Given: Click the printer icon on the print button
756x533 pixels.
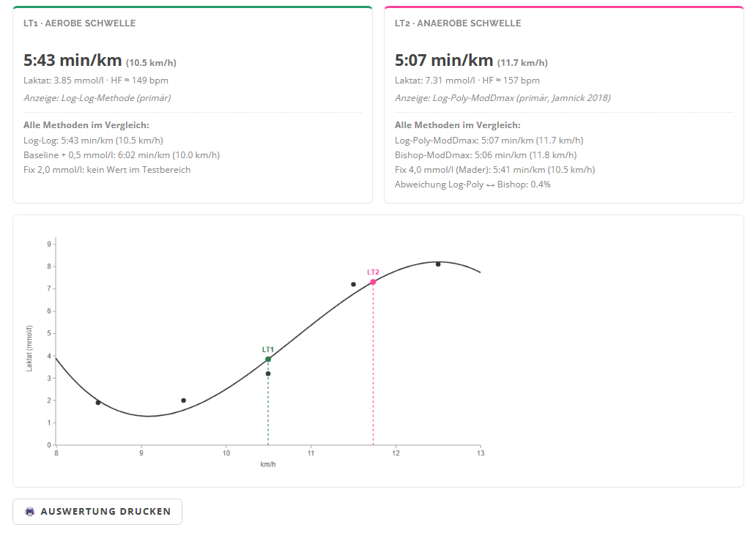Looking at the screenshot, I should (x=30, y=511).
